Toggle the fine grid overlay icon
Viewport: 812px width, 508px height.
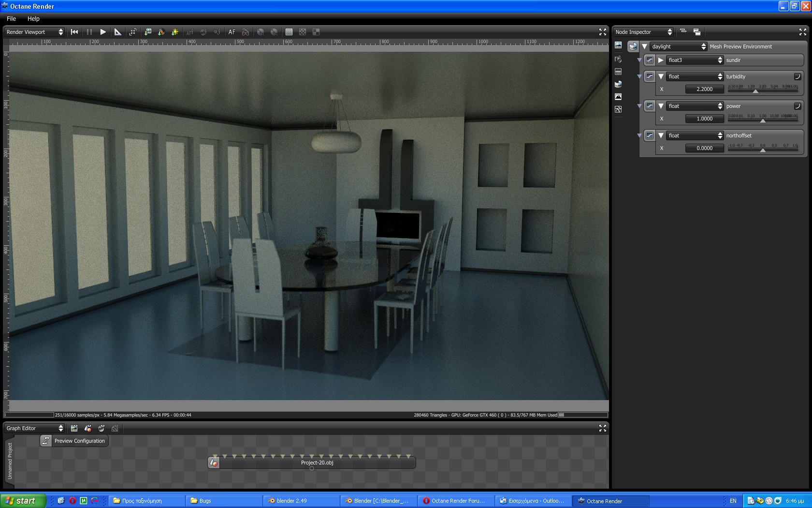(x=289, y=32)
